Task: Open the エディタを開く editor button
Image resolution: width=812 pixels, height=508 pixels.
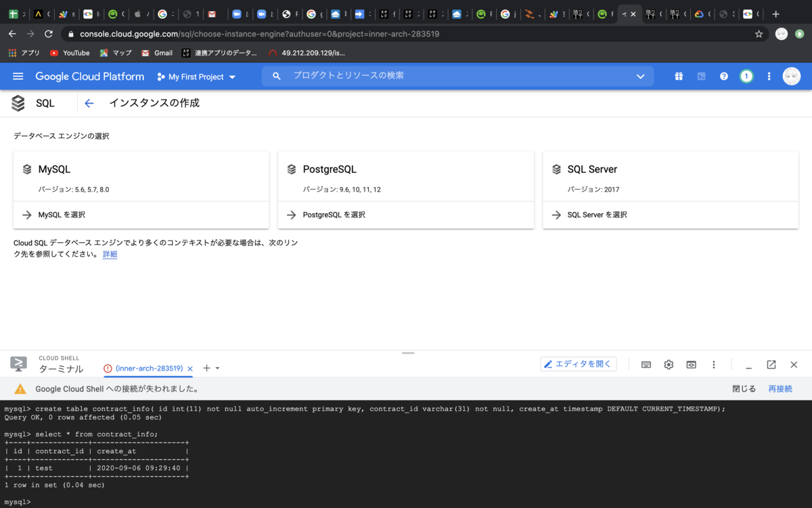Action: pos(578,364)
